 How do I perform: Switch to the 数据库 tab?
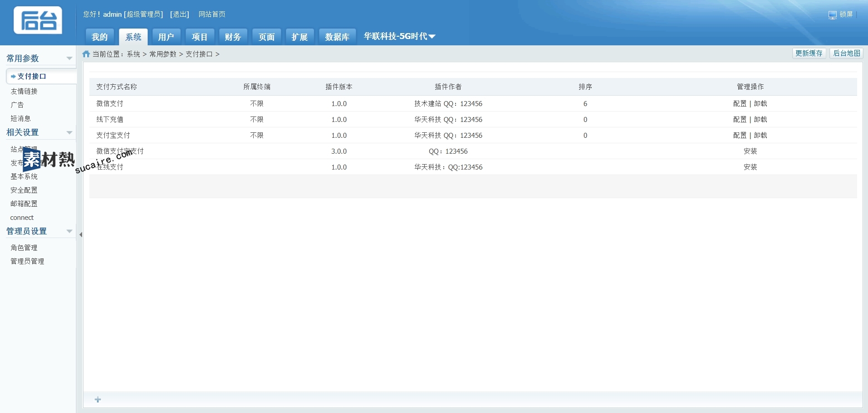[337, 37]
